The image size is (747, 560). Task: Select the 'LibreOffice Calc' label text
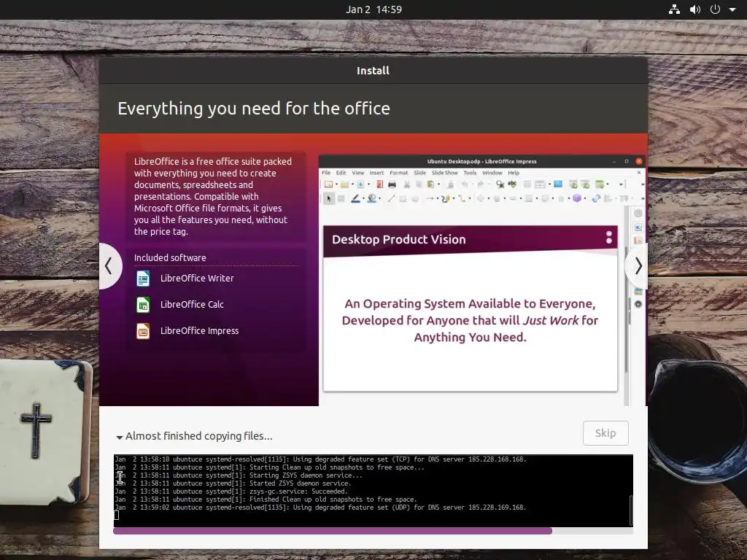coord(192,304)
